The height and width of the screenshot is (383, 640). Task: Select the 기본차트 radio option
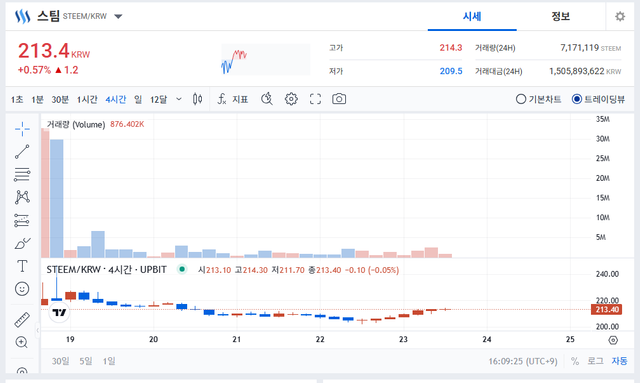click(x=538, y=99)
